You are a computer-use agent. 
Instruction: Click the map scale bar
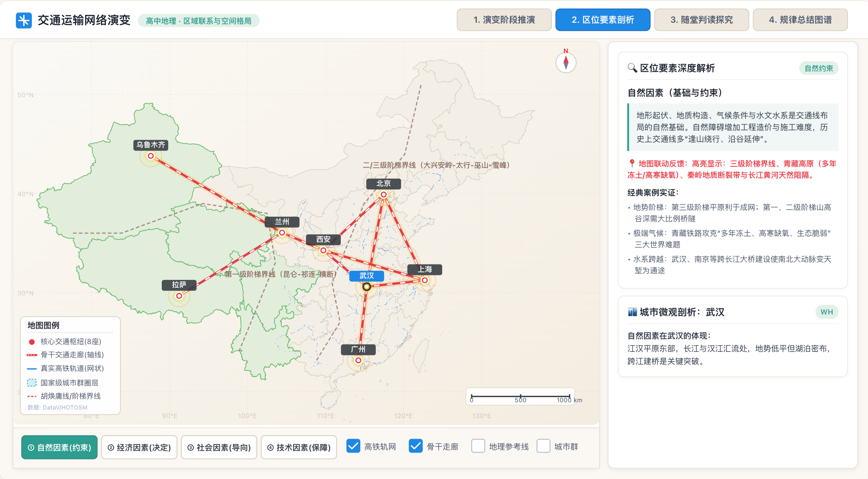520,397
